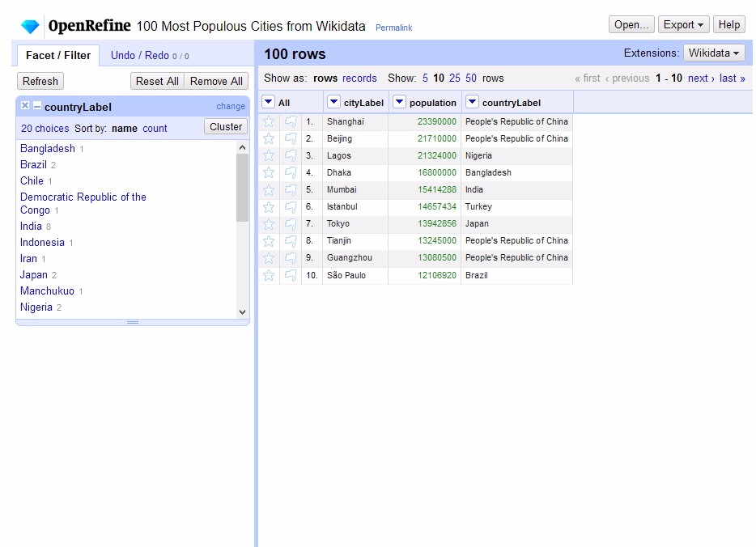Click the OpenRefine diamond logo

[30, 26]
